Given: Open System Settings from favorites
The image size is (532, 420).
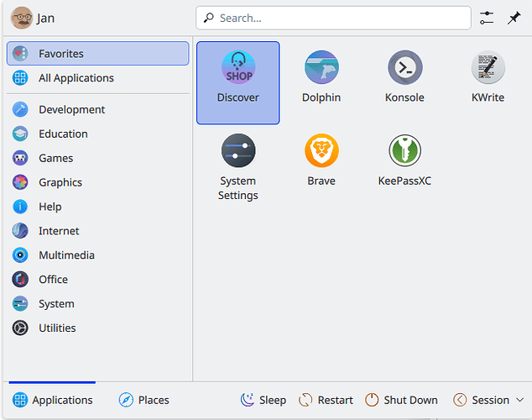Looking at the screenshot, I should 237,166.
